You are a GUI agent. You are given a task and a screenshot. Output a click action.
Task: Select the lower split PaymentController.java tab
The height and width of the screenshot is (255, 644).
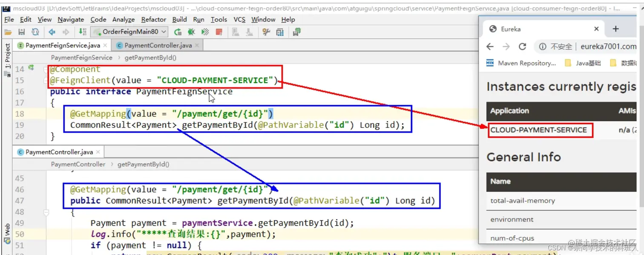pos(59,152)
